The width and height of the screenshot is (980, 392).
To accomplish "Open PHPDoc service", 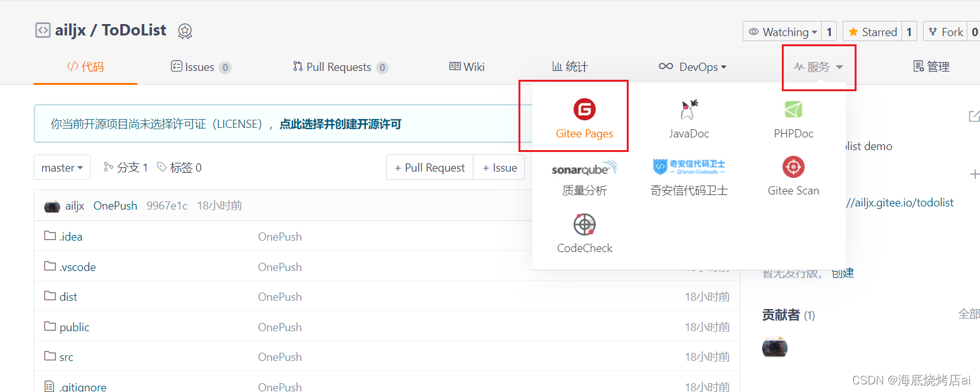I will [x=793, y=118].
